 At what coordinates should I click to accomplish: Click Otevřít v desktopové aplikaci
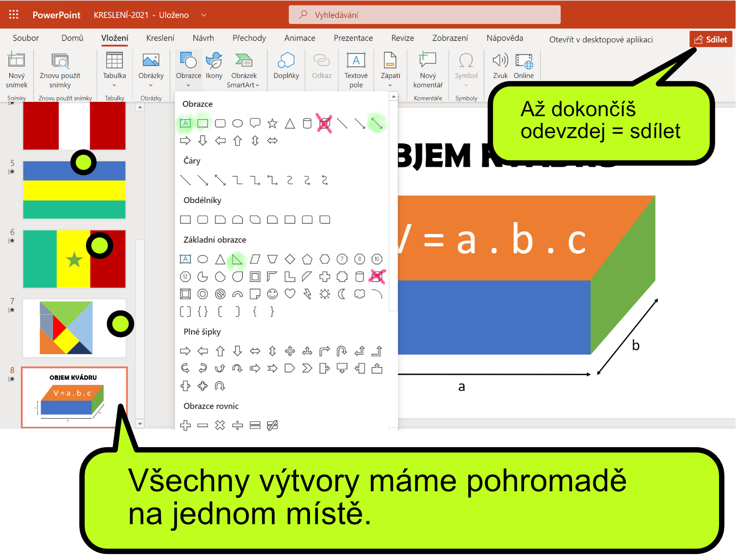(601, 40)
